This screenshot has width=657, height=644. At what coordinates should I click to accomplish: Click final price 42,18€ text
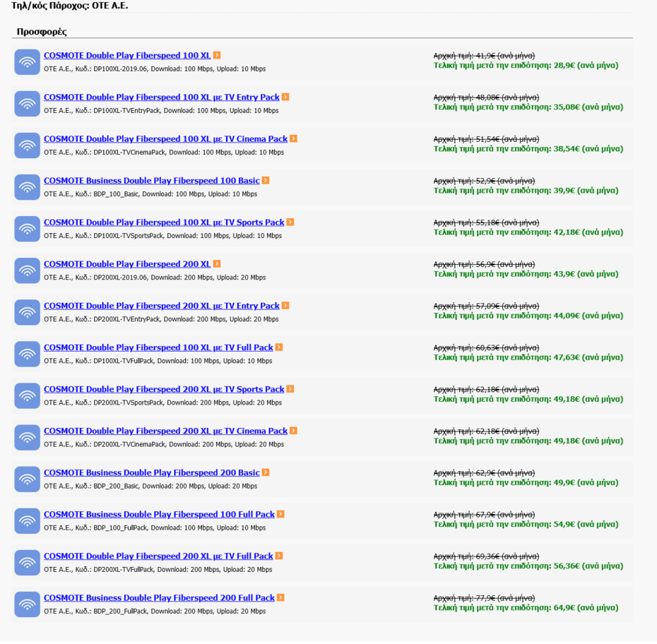pos(528,232)
